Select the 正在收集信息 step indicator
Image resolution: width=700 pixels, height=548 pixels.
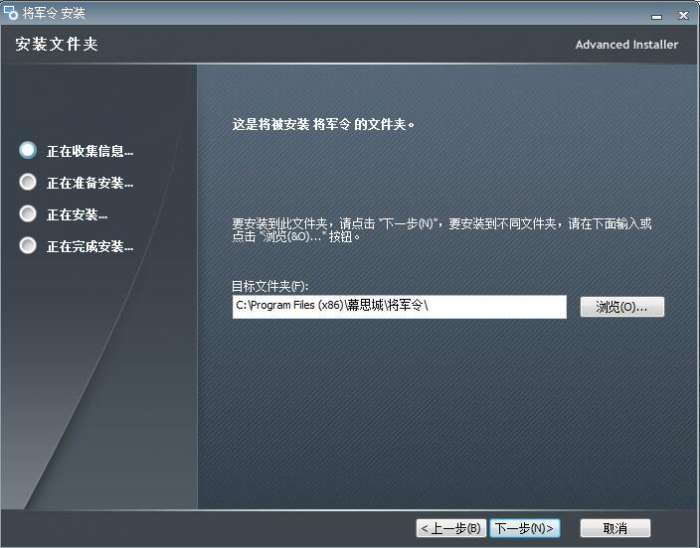[28, 150]
